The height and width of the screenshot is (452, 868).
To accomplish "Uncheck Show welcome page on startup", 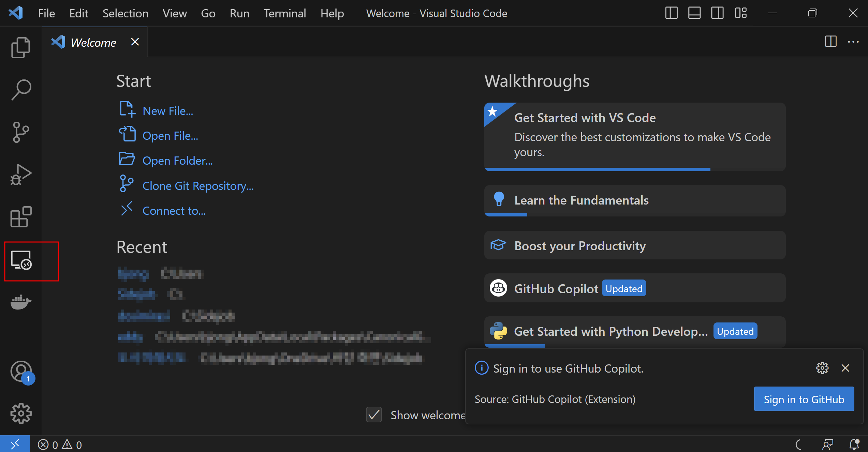I will (x=374, y=415).
